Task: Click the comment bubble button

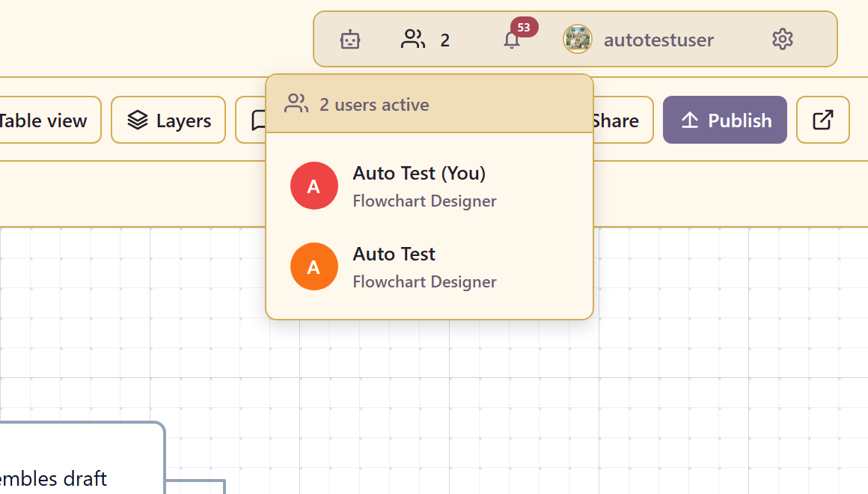Action: 251,121
